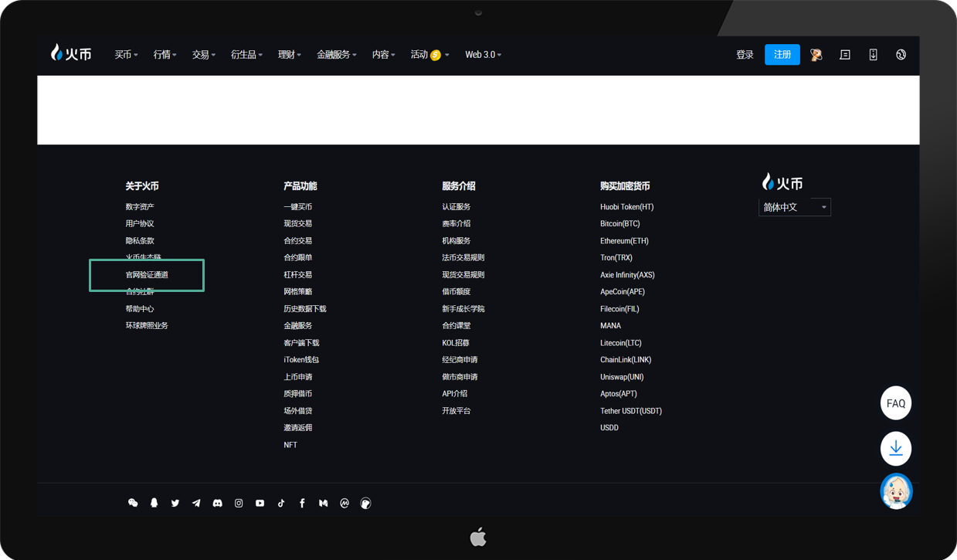This screenshot has height=560, width=957.
Task: Open the 杠杆交易 link
Action: point(298,275)
